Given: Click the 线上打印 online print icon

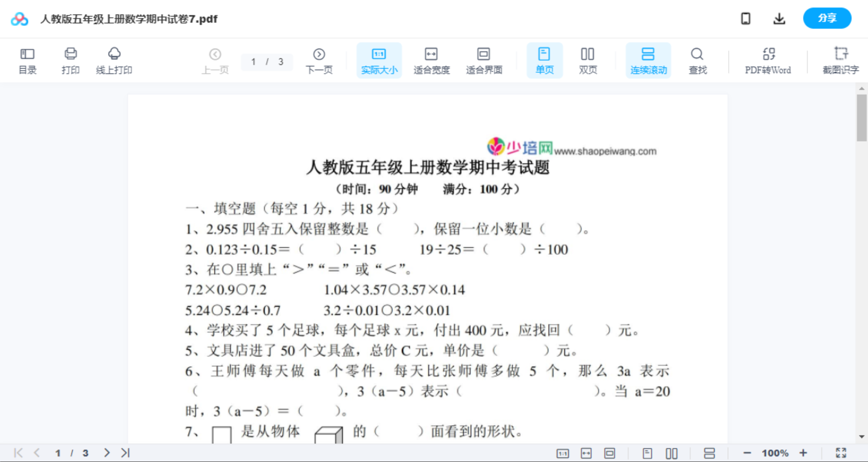Looking at the screenshot, I should click(x=114, y=60).
